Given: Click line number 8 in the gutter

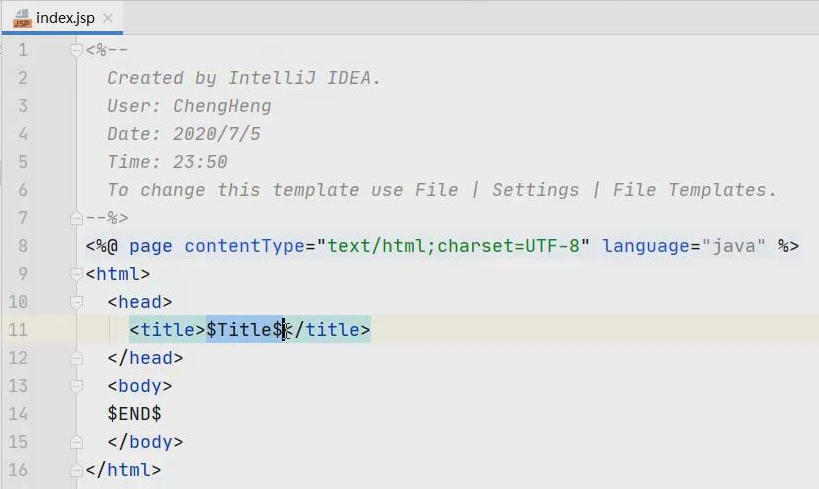Looking at the screenshot, I should coord(22,245).
